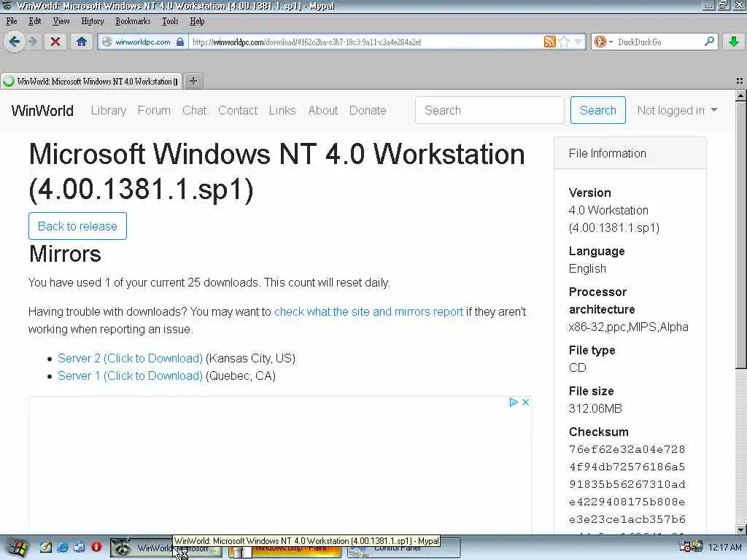This screenshot has width=747, height=560.
Task: Click the WinWorld site logo
Action: pyautogui.click(x=42, y=111)
